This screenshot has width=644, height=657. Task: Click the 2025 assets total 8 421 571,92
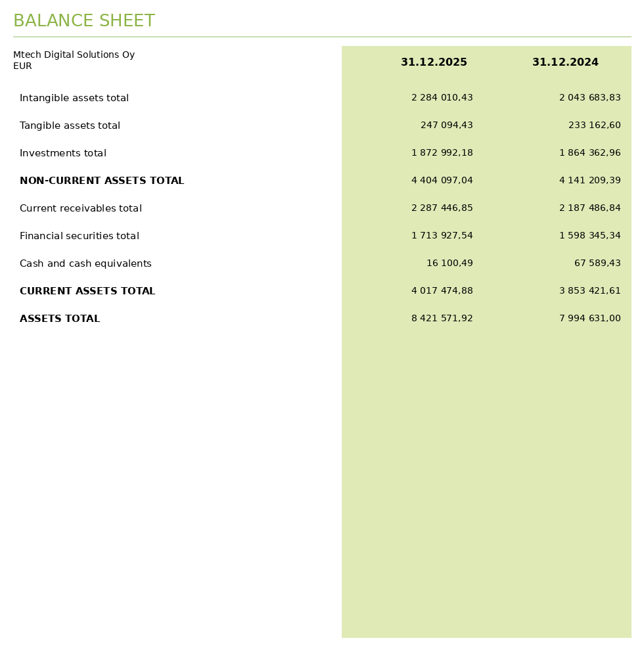click(x=442, y=319)
